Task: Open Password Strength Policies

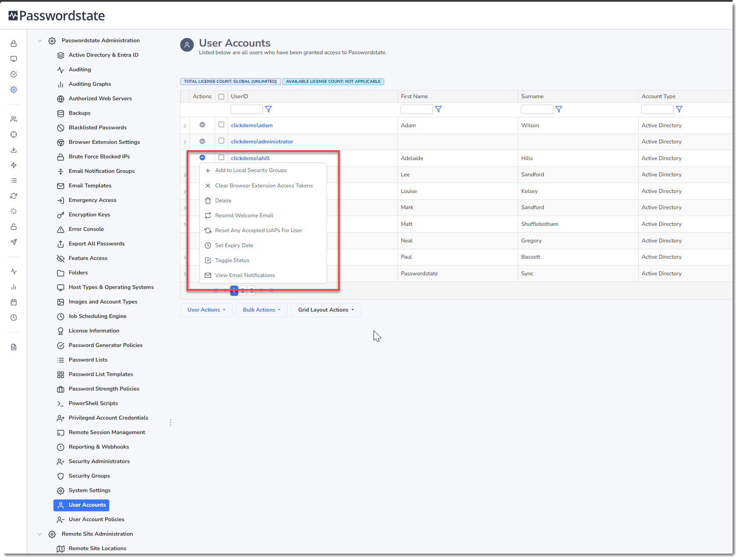Action: click(x=104, y=389)
